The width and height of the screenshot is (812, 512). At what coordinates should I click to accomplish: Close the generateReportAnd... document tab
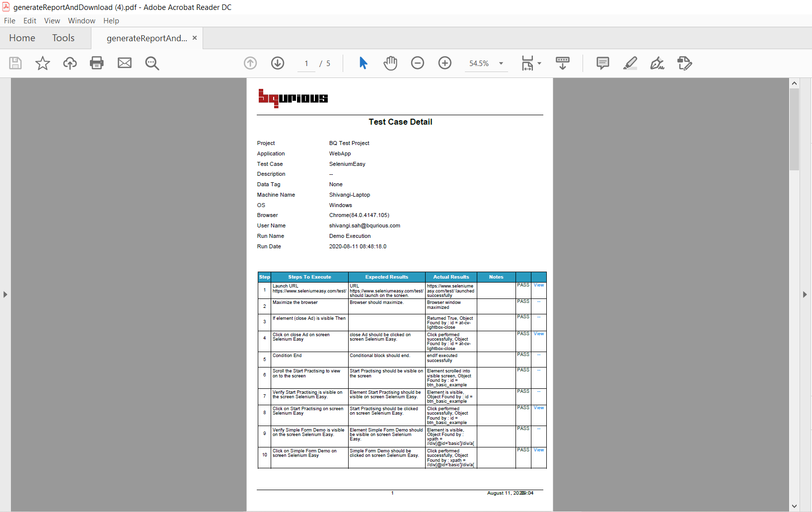pyautogui.click(x=195, y=38)
